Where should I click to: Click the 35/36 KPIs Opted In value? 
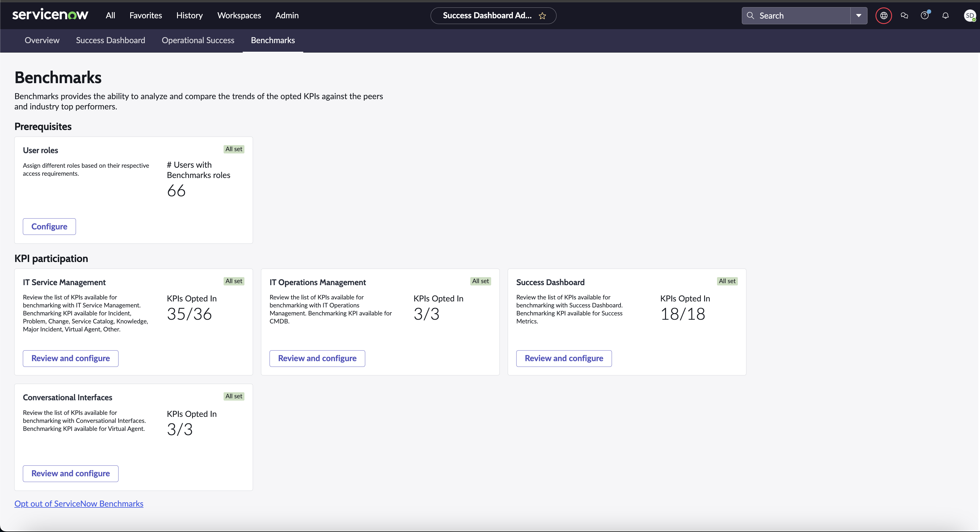tap(189, 314)
